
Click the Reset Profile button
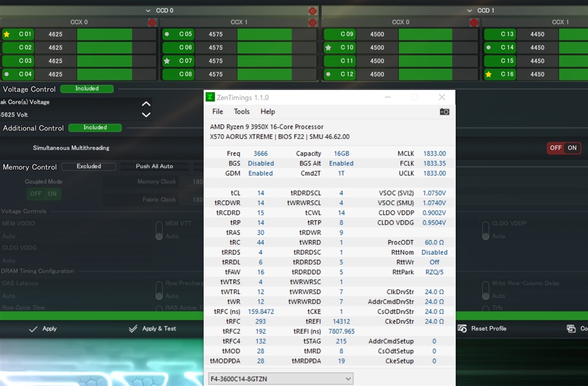click(x=482, y=328)
